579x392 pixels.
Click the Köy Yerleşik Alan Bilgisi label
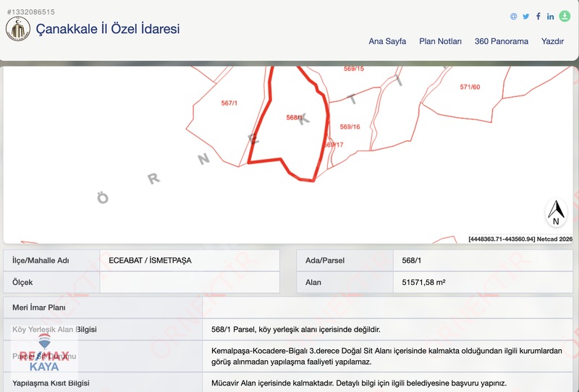coord(54,329)
